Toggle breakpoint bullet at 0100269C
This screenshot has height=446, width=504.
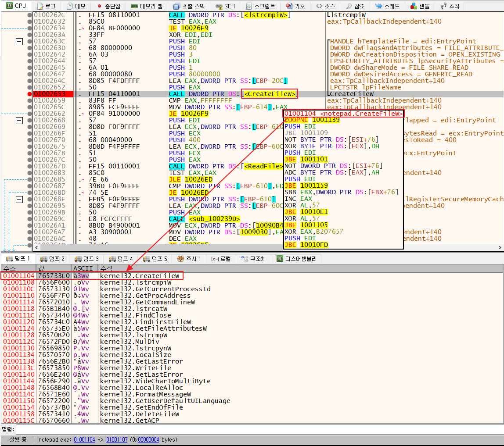click(29, 219)
